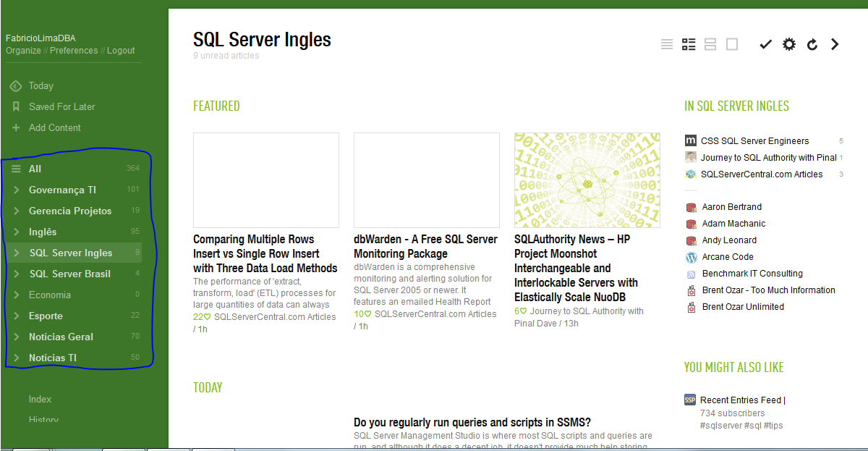Open Saved For Later bookmark
The image size is (868, 451).
click(61, 106)
